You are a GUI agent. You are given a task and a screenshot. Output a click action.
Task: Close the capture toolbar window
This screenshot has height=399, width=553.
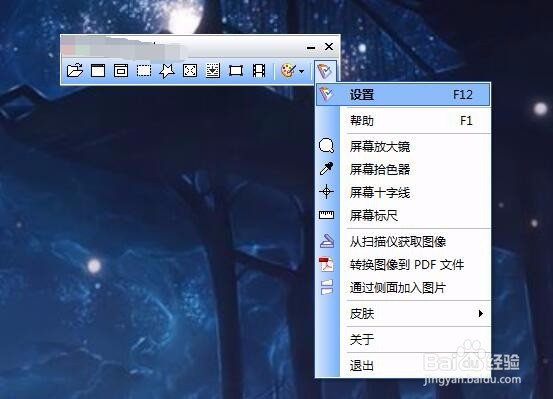[329, 47]
